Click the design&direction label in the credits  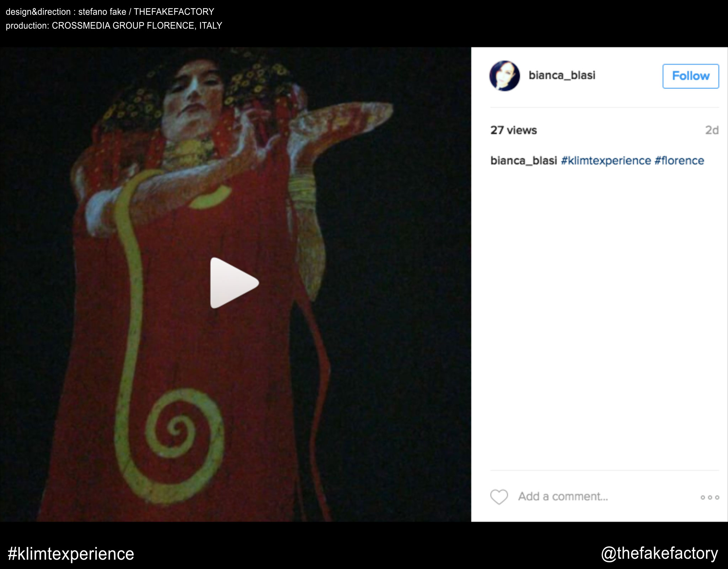(x=38, y=12)
